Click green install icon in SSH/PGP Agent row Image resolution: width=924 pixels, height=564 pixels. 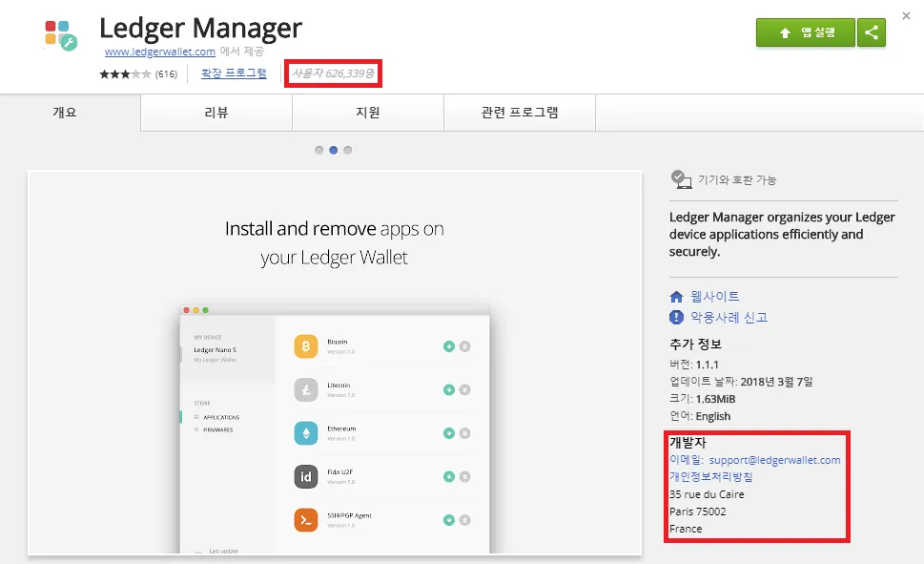(449, 520)
